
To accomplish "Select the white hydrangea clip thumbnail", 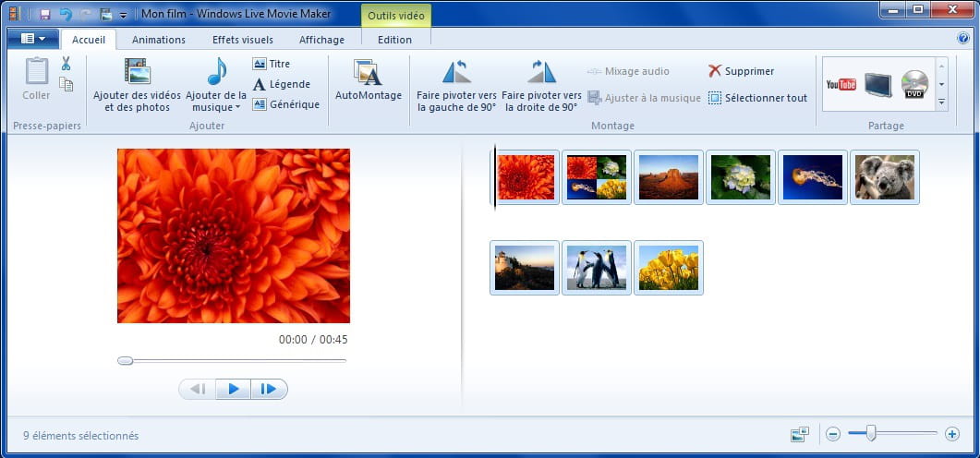I will point(740,176).
